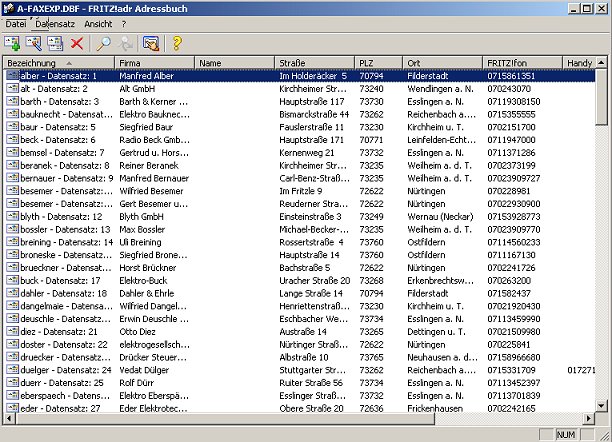Close the FRITZ!adr Adressbuch window
This screenshot has height=442, width=612.
pos(601,8)
